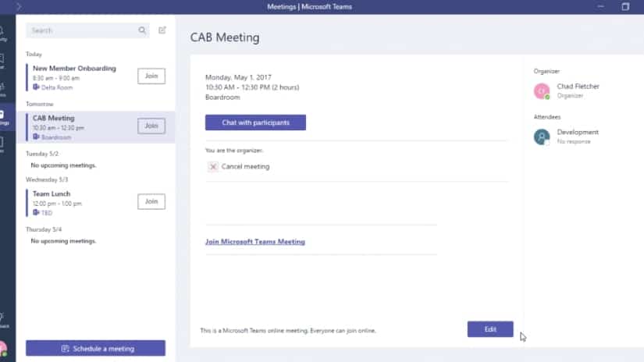Click the Teams icon beside Boardroom in the meeting list
This screenshot has height=362, width=644.
(36, 137)
